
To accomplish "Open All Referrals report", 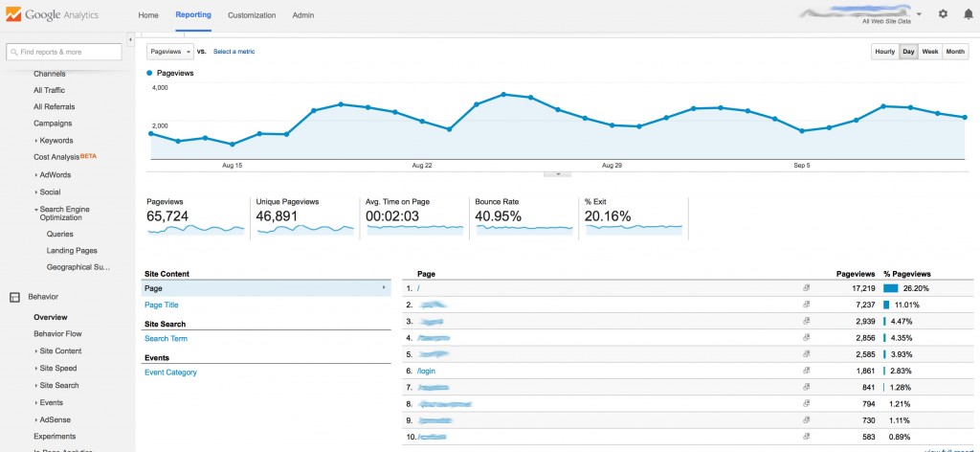I will pos(55,107).
